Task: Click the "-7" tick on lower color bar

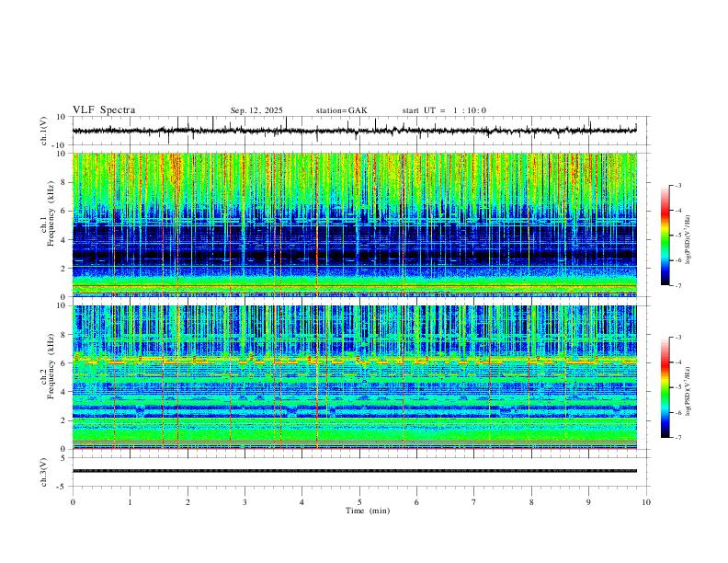Action: tap(678, 437)
